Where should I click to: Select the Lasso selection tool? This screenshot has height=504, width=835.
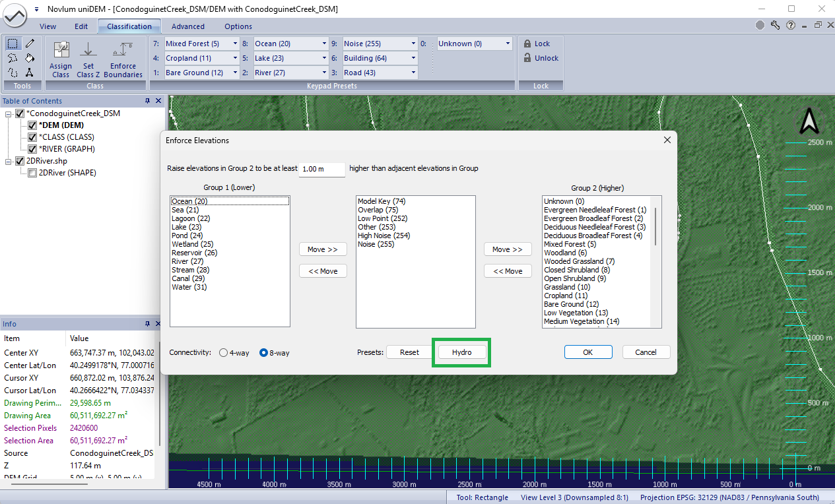(x=13, y=58)
